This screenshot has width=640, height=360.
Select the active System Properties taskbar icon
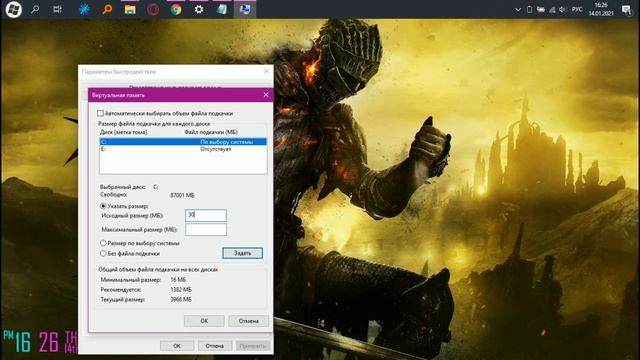[245, 9]
